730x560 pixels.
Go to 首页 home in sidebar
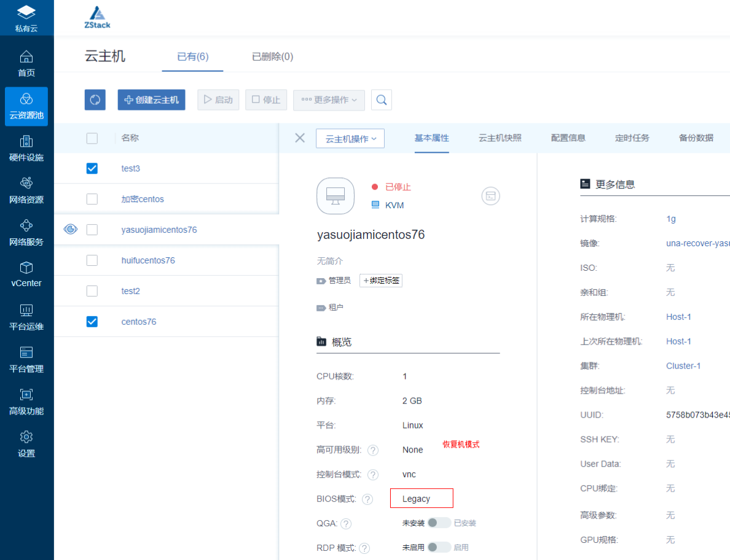tap(26, 64)
